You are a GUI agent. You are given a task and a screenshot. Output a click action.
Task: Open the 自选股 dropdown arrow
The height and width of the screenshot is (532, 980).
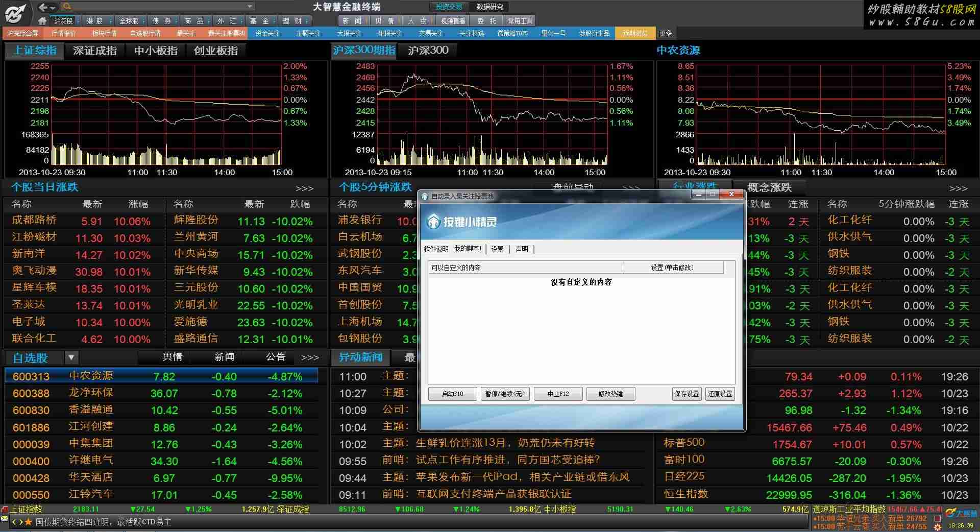(x=71, y=357)
